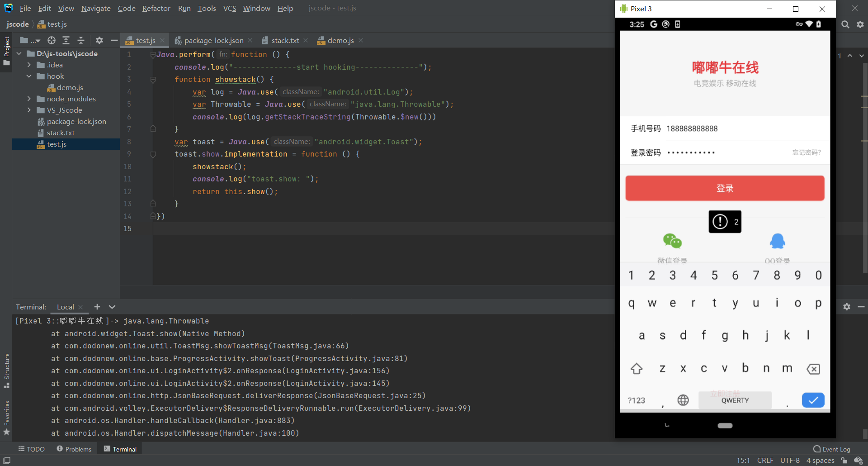Open the File menu
Screen dimensions: 868x466
pos(25,8)
